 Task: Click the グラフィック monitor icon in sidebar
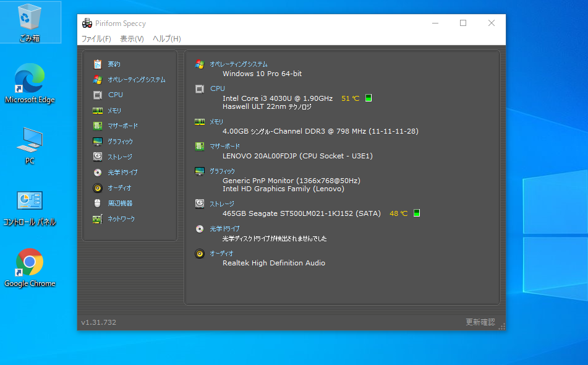[x=98, y=142]
